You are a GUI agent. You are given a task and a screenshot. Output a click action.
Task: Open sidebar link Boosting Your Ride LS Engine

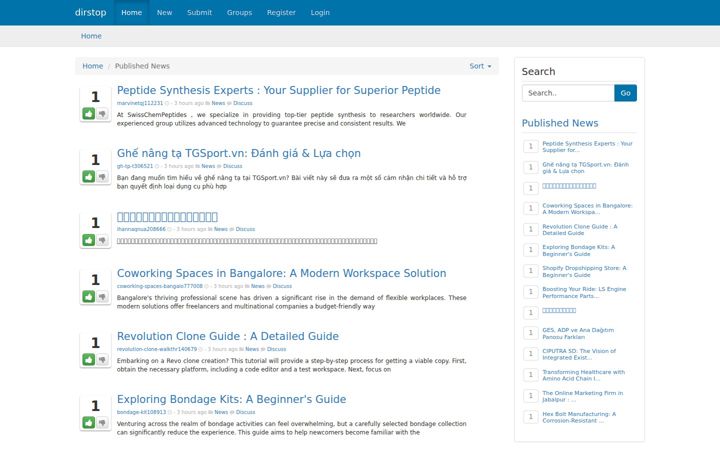584,292
